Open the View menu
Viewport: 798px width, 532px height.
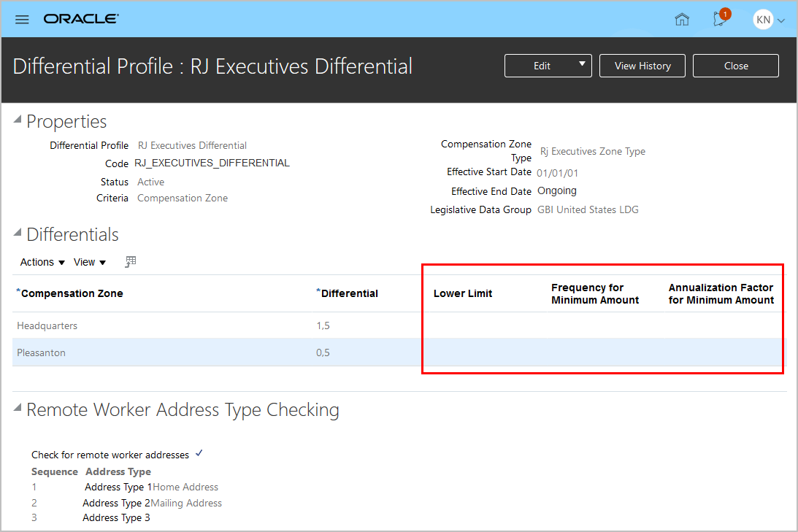tap(90, 262)
